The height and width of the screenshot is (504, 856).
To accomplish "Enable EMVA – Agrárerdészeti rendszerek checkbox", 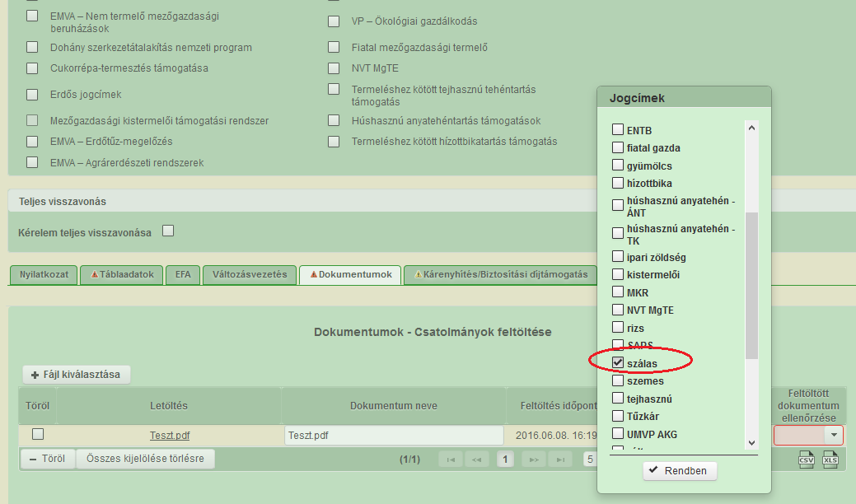I will point(32,162).
